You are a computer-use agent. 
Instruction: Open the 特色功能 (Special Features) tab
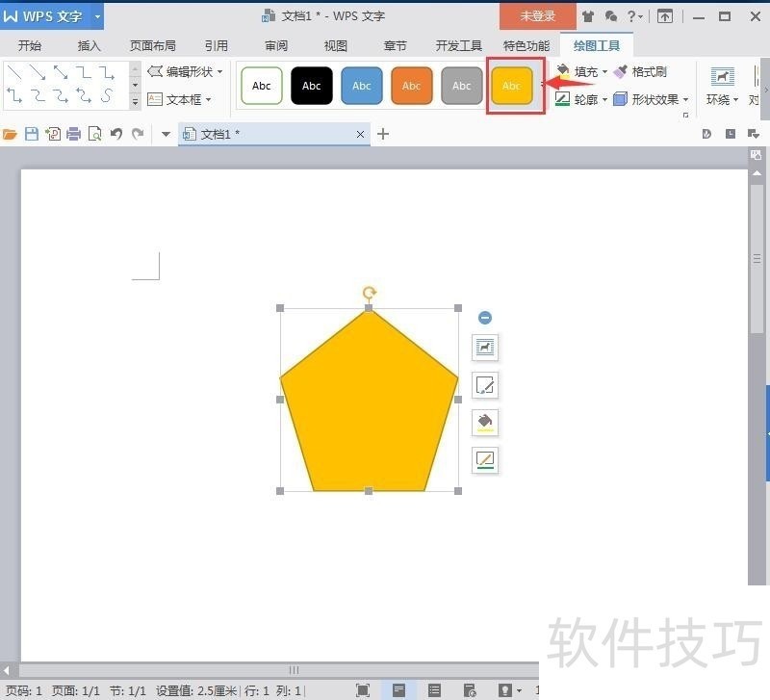coord(526,45)
